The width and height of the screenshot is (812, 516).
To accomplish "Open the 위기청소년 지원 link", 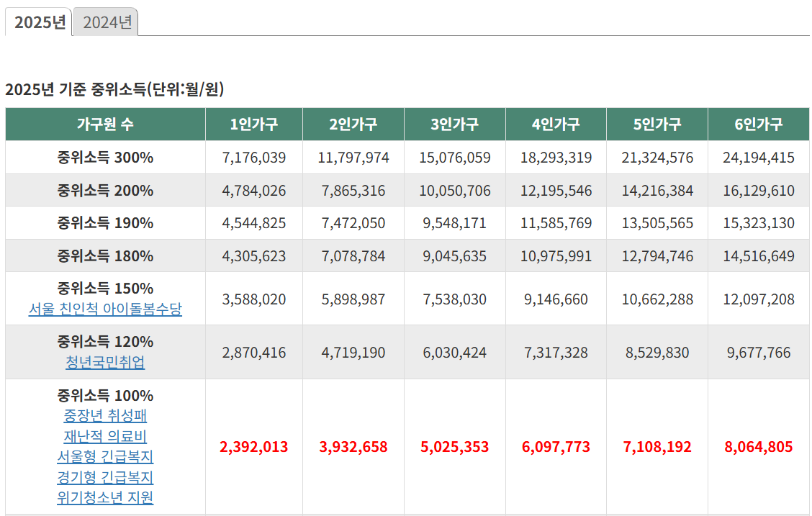I will tap(104, 497).
